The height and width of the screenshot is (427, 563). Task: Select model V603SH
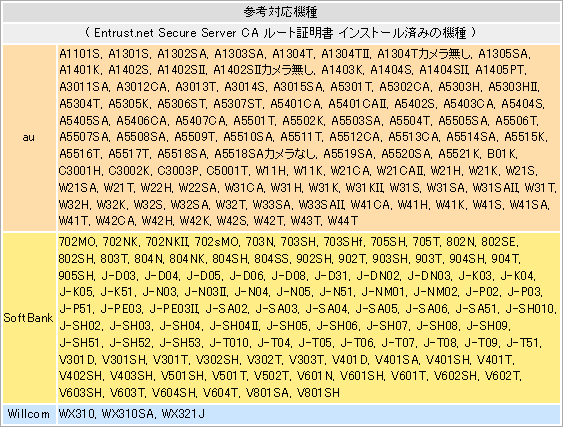80,393
